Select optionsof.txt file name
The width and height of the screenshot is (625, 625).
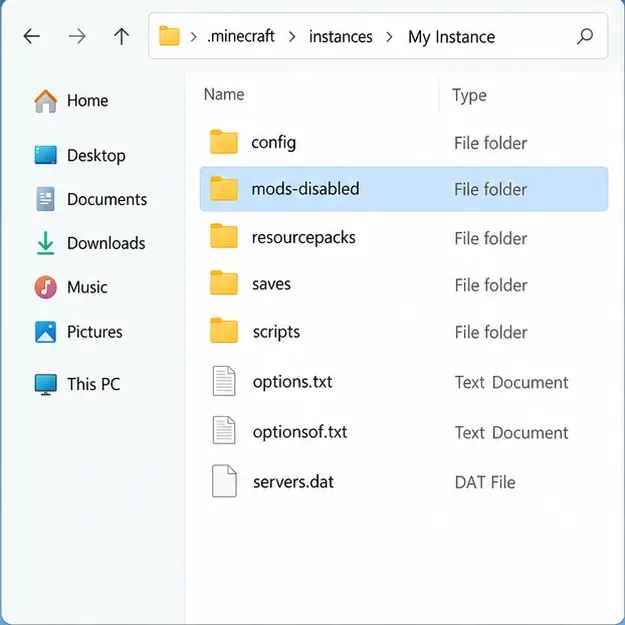click(300, 432)
